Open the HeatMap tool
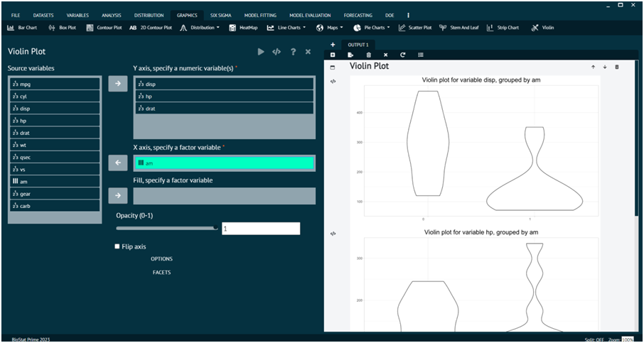Image resolution: width=644 pixels, height=343 pixels. (x=243, y=28)
